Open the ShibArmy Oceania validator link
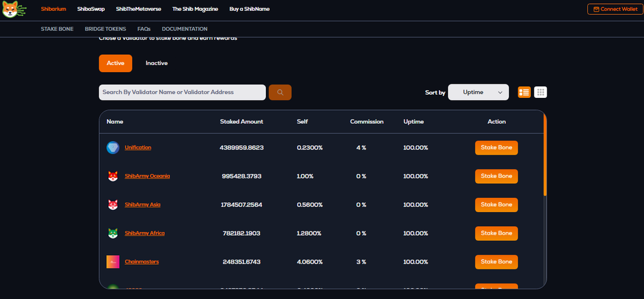This screenshot has width=644, height=299. [147, 176]
